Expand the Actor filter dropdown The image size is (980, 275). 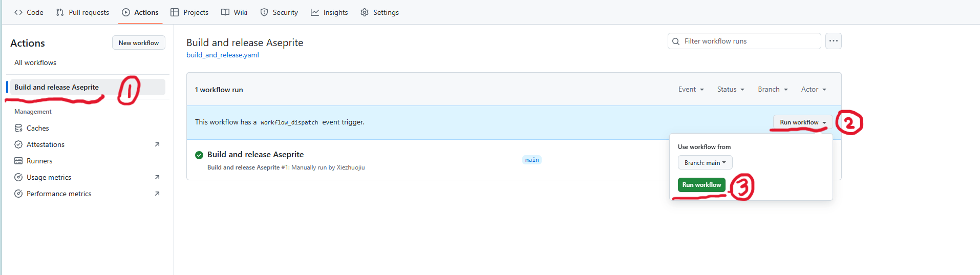coord(814,89)
